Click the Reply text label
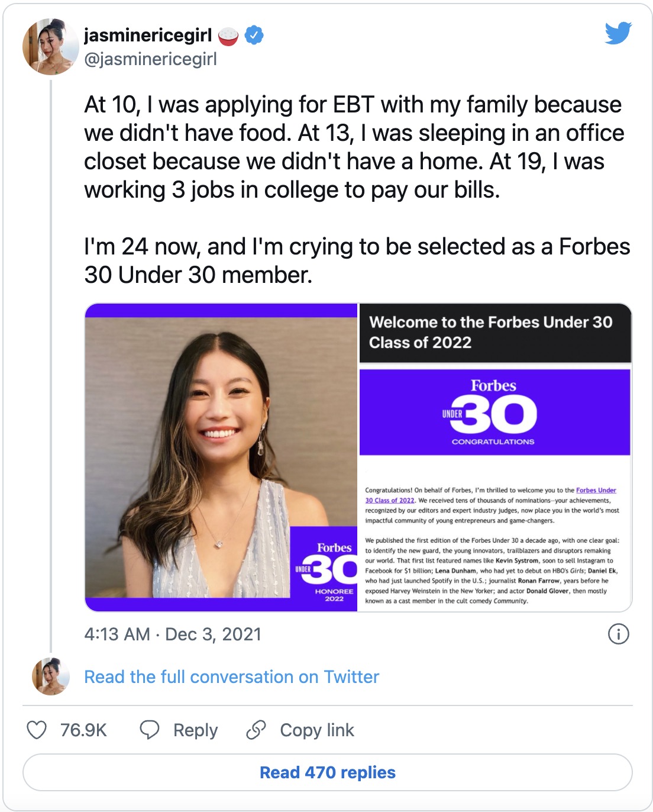This screenshot has height=812, width=653. (x=195, y=730)
